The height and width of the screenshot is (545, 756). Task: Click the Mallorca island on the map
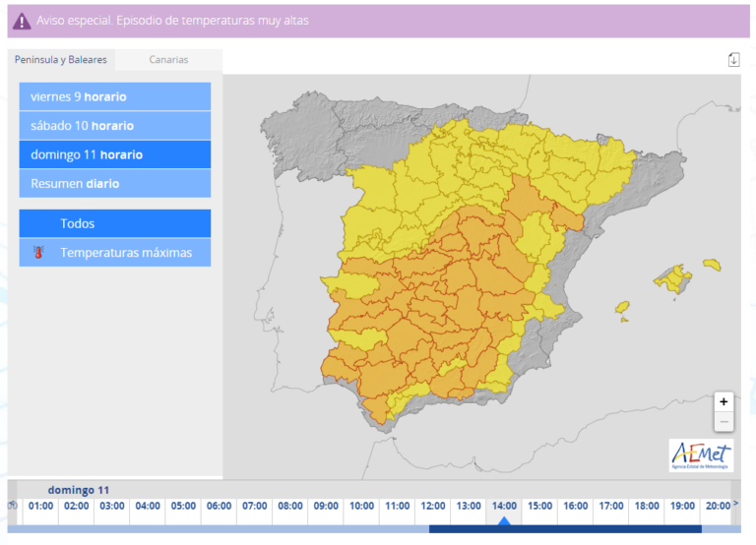[674, 279]
